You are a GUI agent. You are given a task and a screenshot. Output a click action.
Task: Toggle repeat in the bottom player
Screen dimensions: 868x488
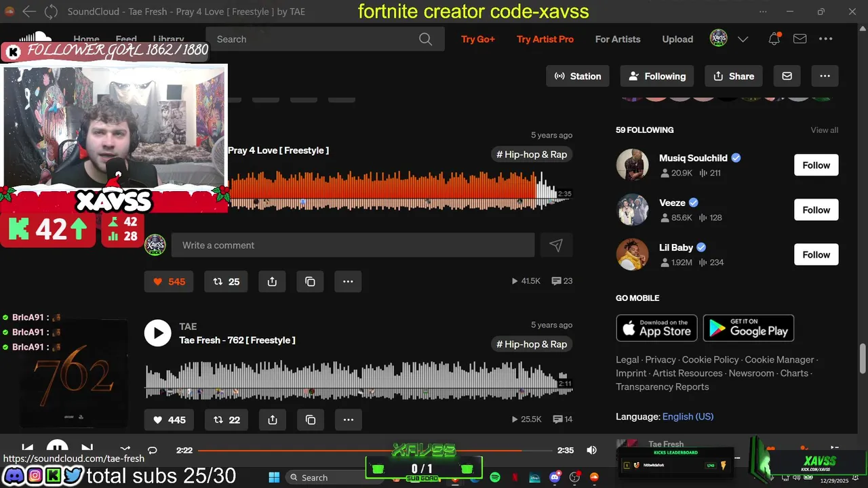[x=153, y=450]
